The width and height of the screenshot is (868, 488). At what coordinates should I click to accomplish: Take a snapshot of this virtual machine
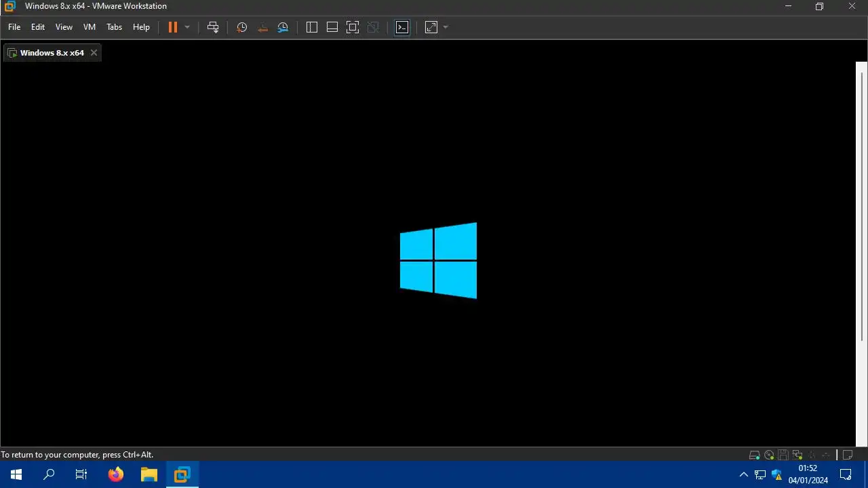click(241, 27)
